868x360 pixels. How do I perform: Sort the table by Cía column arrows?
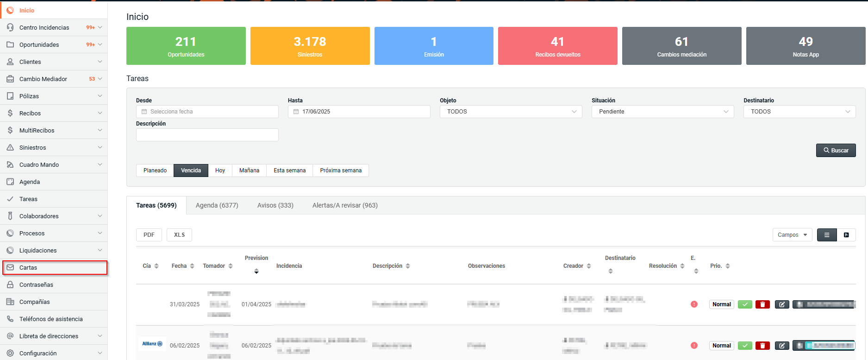156,266
